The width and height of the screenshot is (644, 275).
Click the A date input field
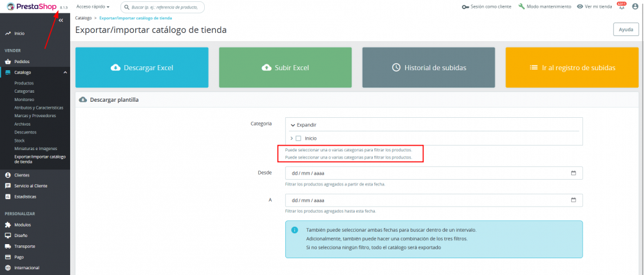point(433,200)
